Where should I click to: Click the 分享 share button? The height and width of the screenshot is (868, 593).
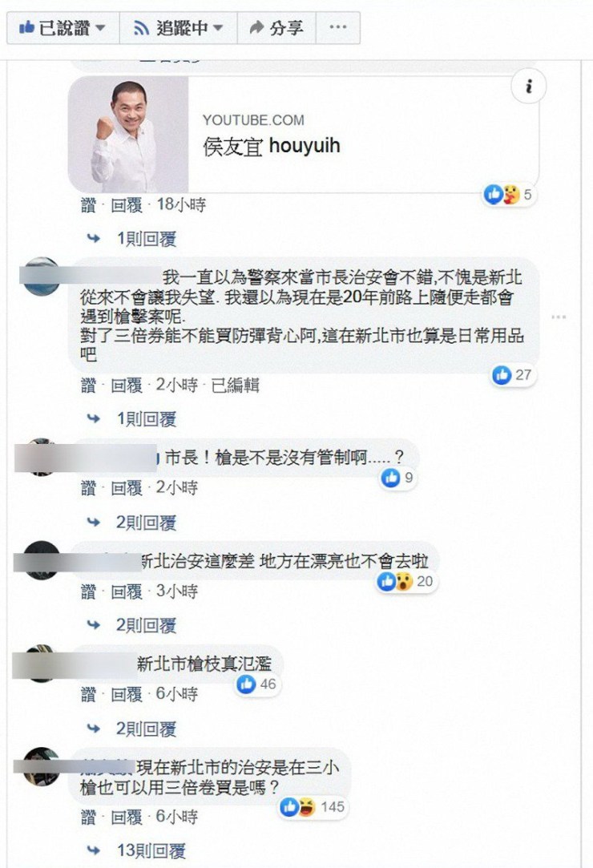[x=276, y=27]
